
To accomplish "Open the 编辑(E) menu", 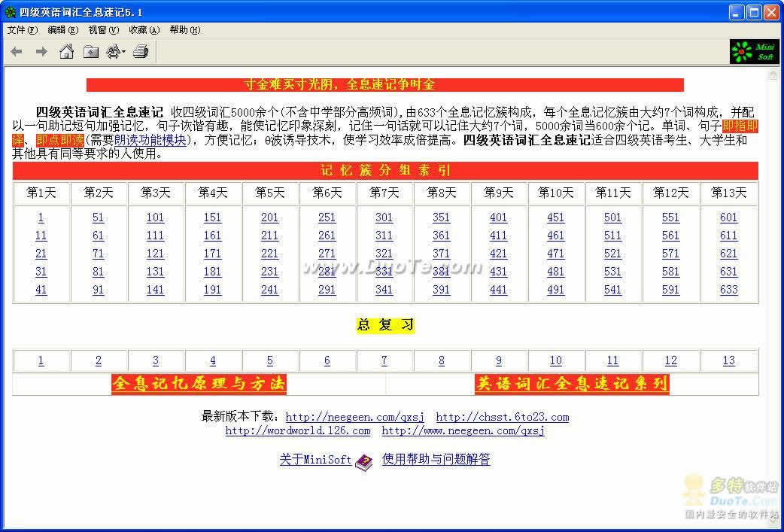I will [x=63, y=30].
